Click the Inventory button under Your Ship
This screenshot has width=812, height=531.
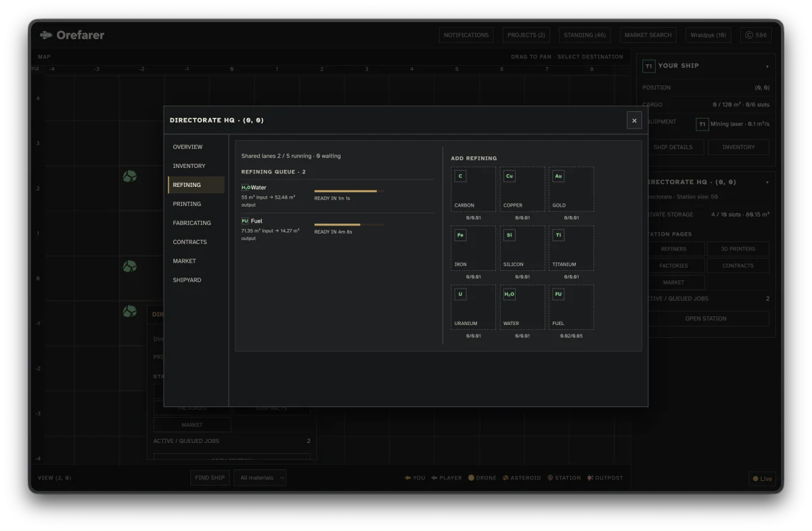click(x=738, y=147)
